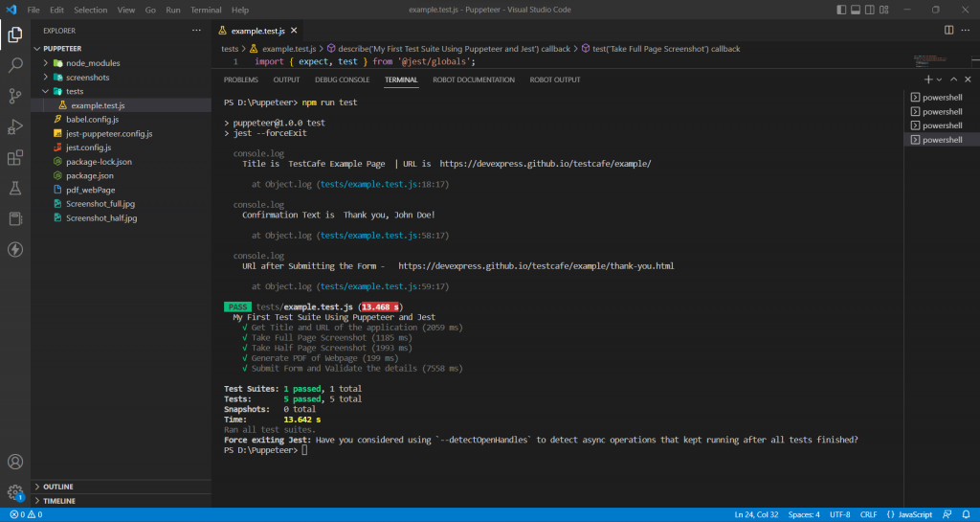Image resolution: width=980 pixels, height=522 pixels.
Task: Open the Source Control view
Action: (15, 96)
